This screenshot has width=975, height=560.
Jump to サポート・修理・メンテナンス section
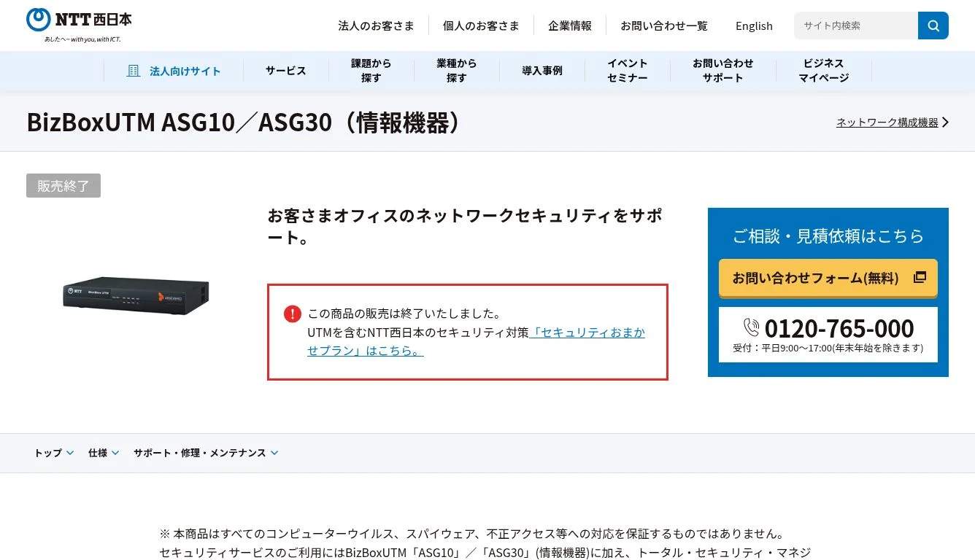(206, 453)
